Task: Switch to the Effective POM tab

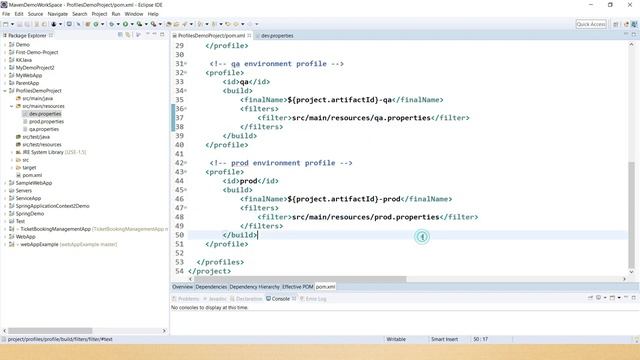Action: pos(298,287)
